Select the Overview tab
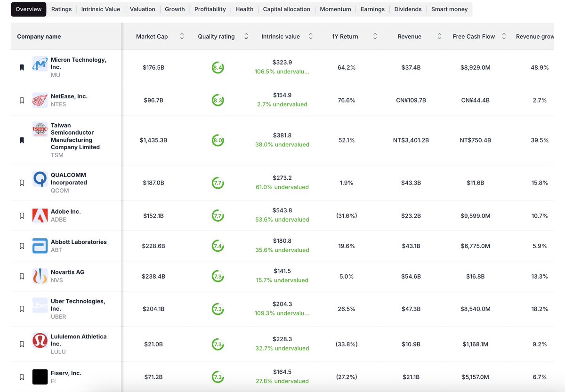The image size is (565, 392). (29, 9)
